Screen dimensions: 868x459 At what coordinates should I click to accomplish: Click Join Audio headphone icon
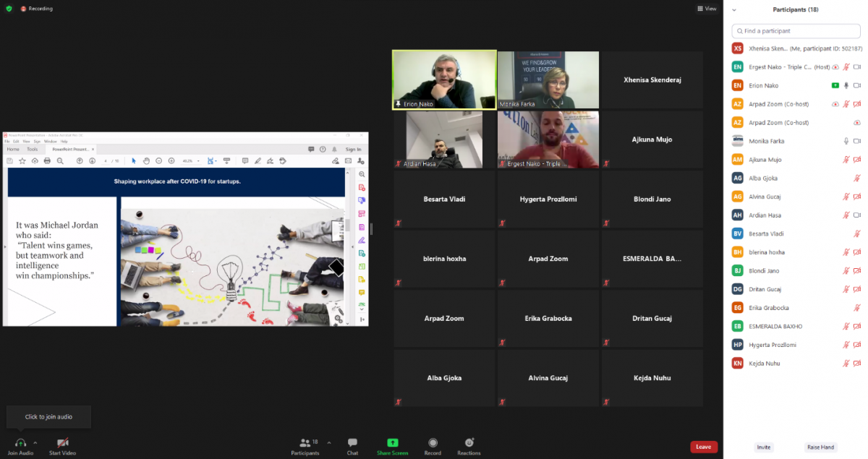click(20, 442)
